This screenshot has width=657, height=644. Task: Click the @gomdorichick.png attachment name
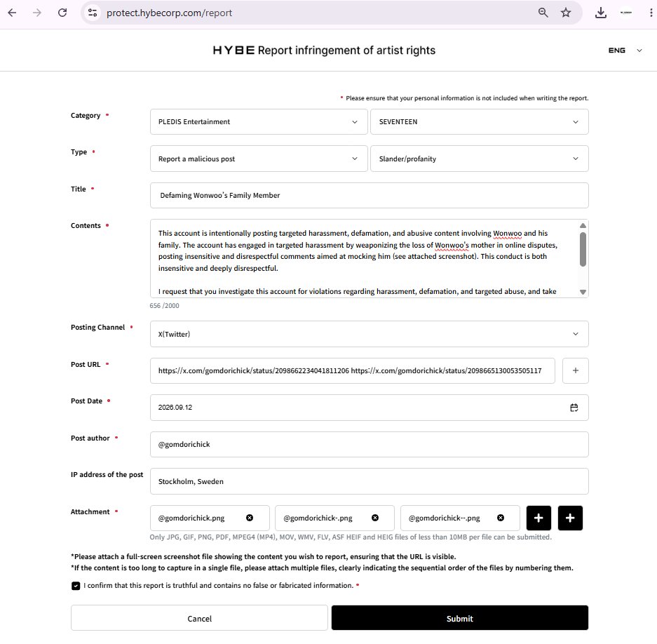pyautogui.click(x=191, y=518)
